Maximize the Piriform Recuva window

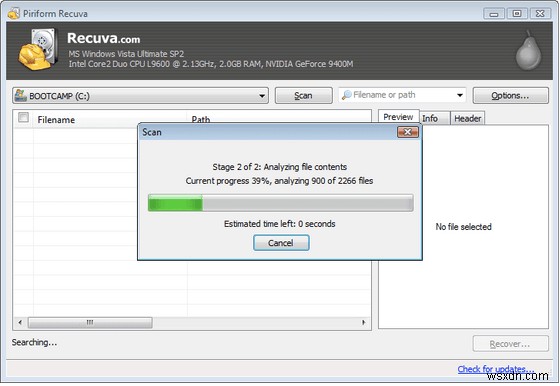pos(517,14)
